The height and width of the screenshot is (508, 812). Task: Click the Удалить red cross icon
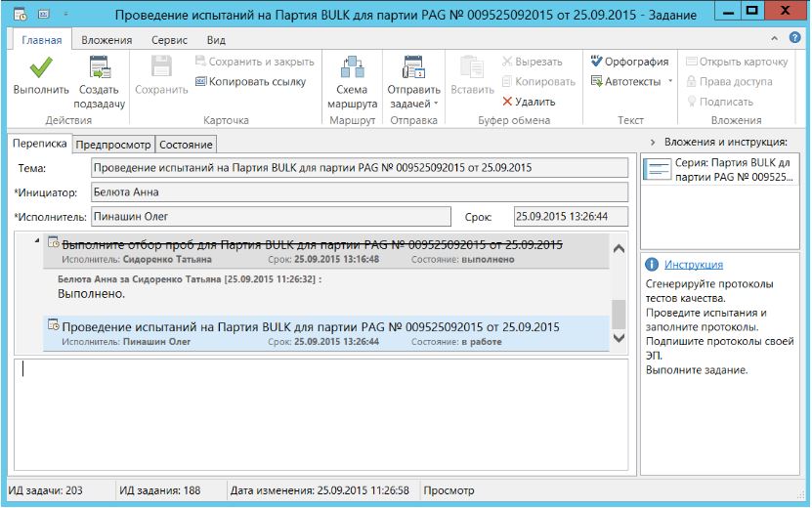(x=507, y=102)
